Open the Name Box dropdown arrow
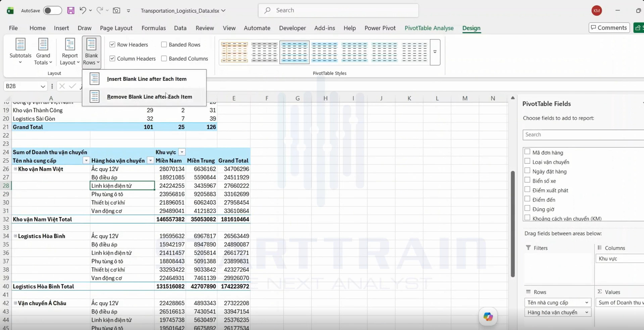This screenshot has height=330, width=644. click(43, 86)
